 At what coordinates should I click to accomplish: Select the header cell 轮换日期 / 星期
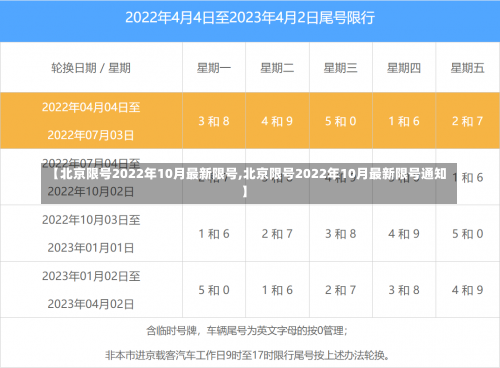click(x=91, y=68)
